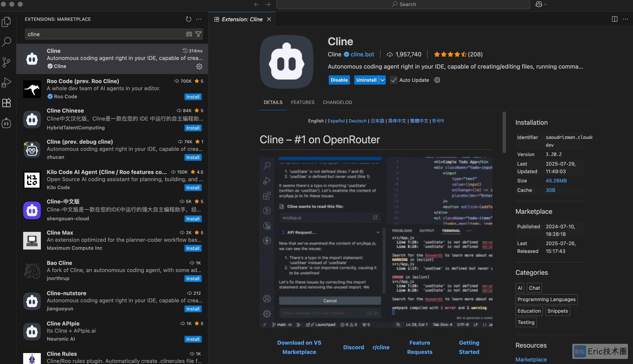Toggle the Auto Update checkbox
The height and width of the screenshot is (364, 633).
pos(394,80)
